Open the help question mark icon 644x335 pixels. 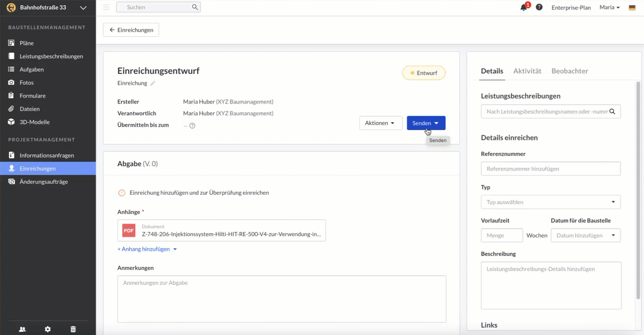tap(539, 7)
